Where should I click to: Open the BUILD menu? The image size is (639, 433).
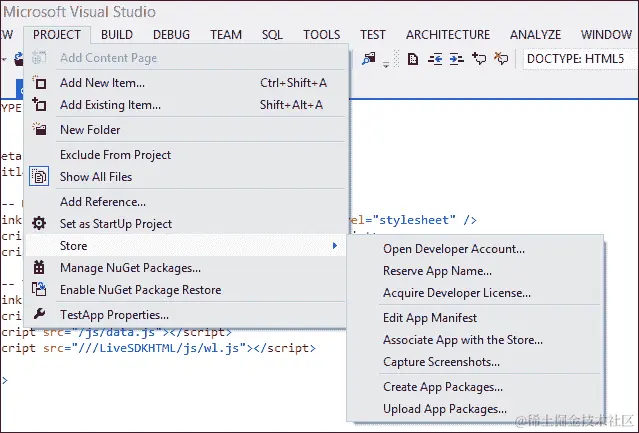click(117, 35)
